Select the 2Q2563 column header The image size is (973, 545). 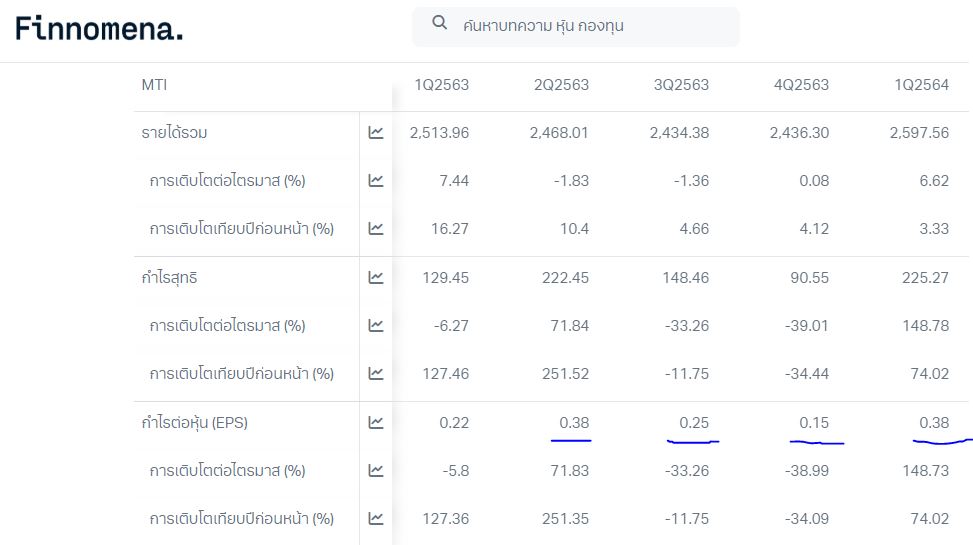coord(562,85)
